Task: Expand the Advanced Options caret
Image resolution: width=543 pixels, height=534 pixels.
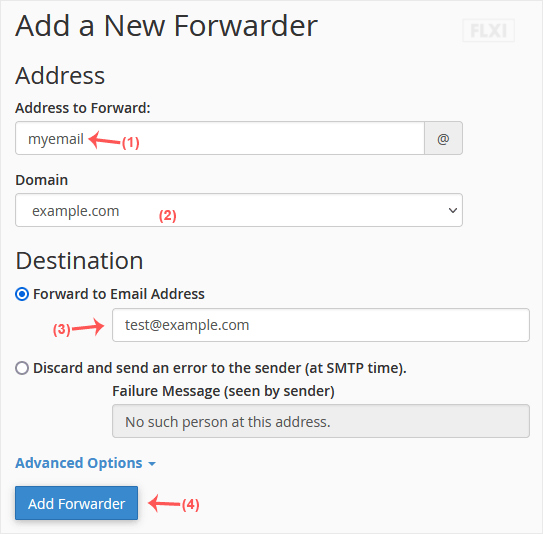Action: point(152,464)
